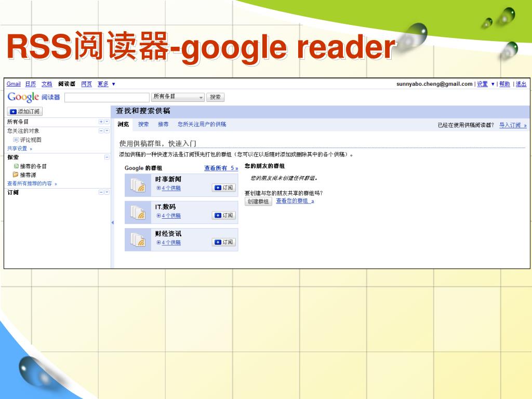Select the 阅读器 item in the top bar
This screenshot has width=532, height=399.
66,84
